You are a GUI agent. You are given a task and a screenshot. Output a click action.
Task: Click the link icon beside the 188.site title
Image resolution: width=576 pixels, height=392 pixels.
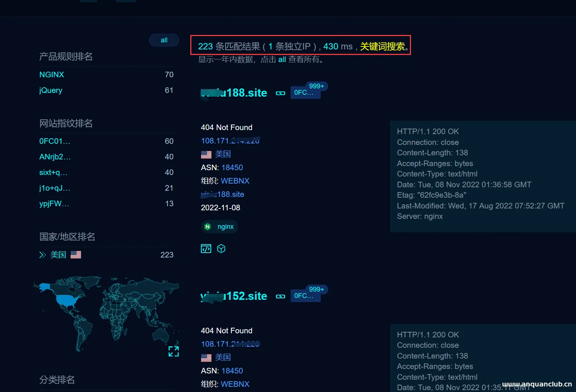[280, 93]
